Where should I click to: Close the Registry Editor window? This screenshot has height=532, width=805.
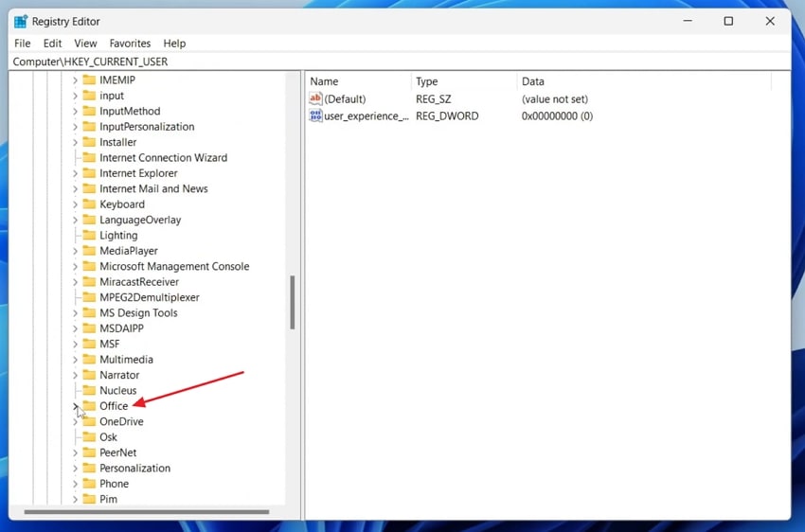point(770,21)
